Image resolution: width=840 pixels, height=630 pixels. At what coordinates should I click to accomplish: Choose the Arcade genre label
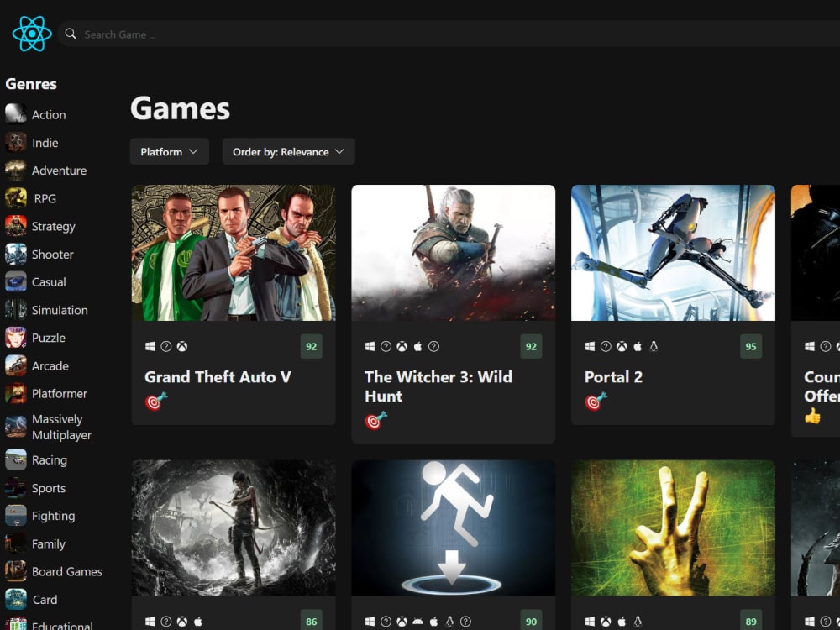(50, 366)
